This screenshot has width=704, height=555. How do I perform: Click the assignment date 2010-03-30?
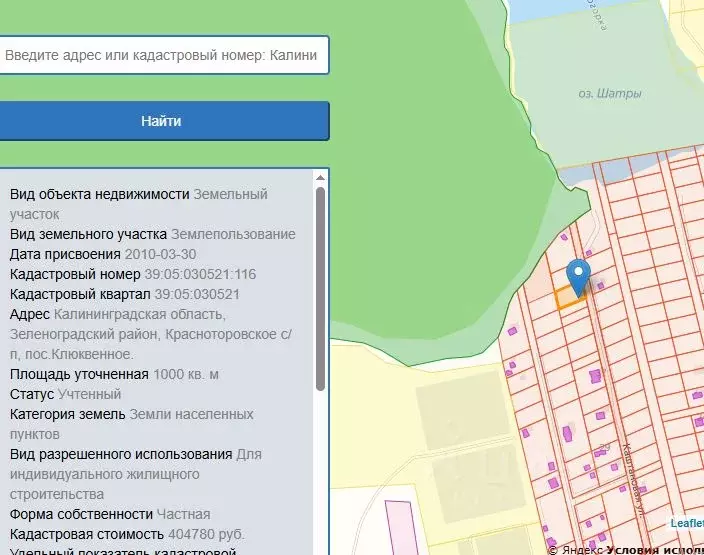coord(160,255)
